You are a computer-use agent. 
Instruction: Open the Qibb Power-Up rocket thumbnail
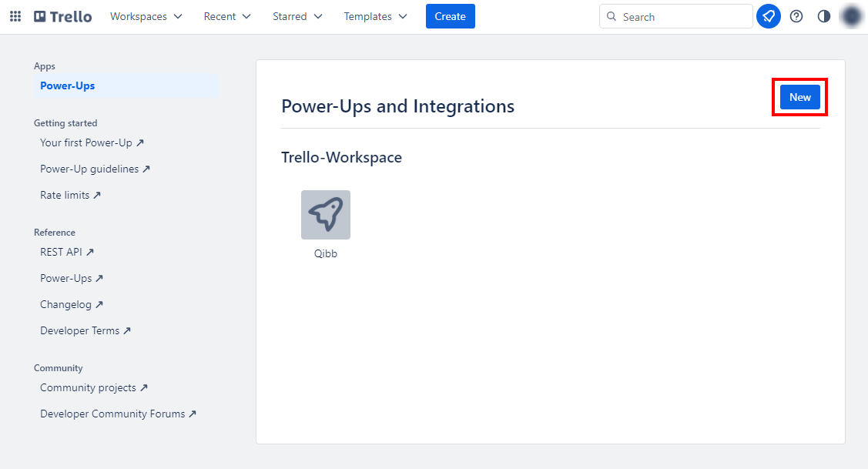point(325,215)
